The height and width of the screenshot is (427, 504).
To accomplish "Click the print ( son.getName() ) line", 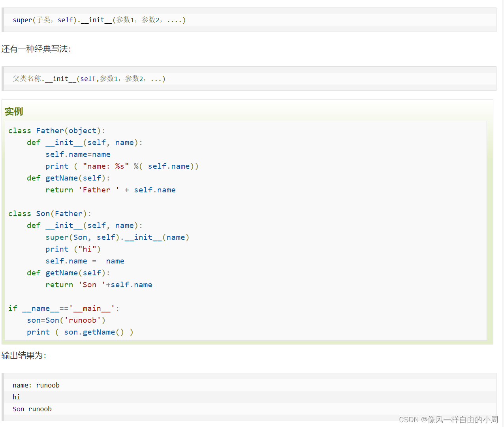I will pyautogui.click(x=80, y=332).
